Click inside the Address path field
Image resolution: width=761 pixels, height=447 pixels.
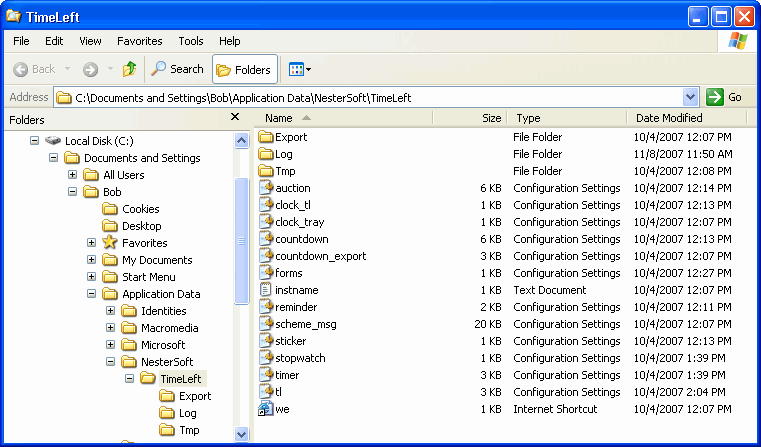pyautogui.click(x=369, y=98)
